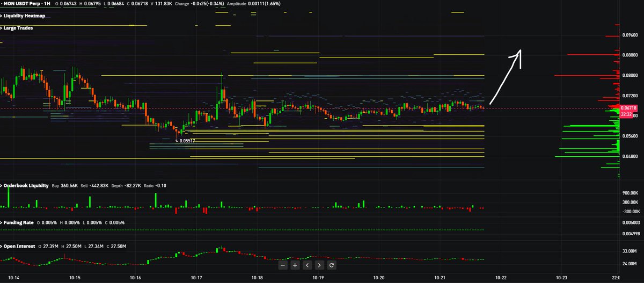
Task: Select the 10-17 date on time axis
Action: pyautogui.click(x=196, y=278)
